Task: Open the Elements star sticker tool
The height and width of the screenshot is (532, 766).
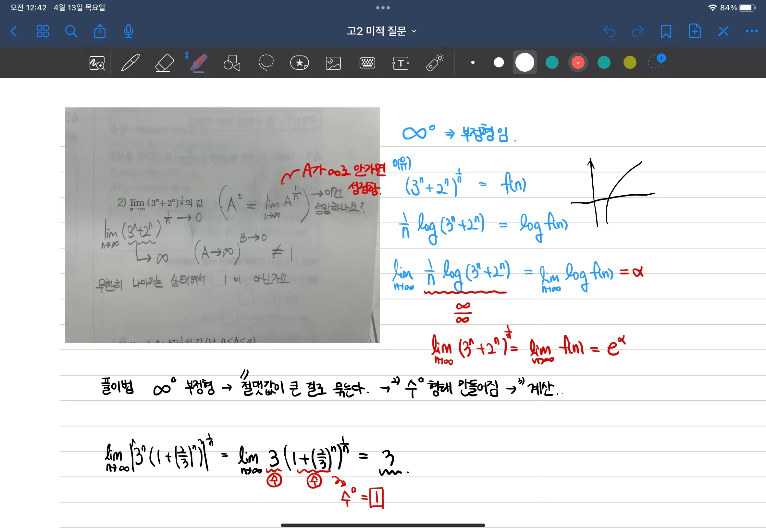Action: [300, 63]
